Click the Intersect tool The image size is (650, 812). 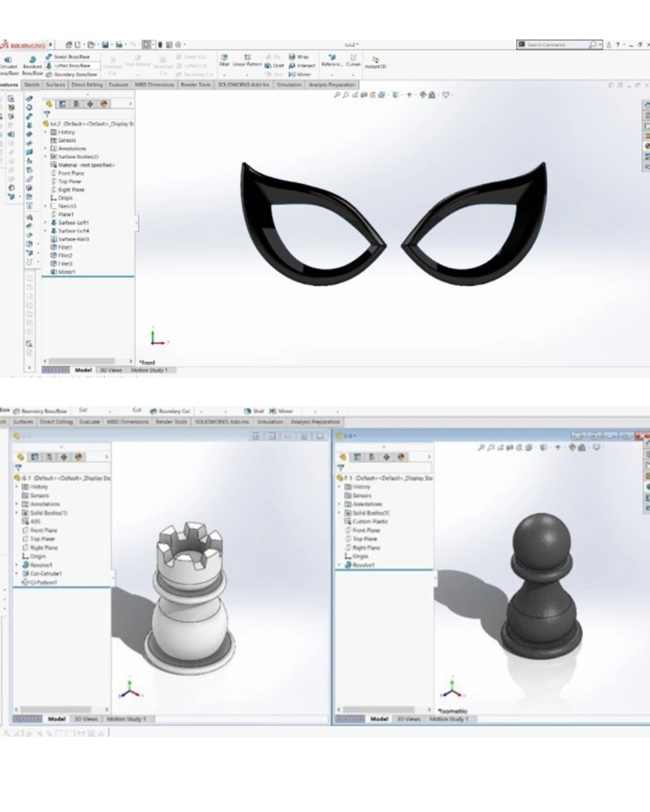point(301,66)
